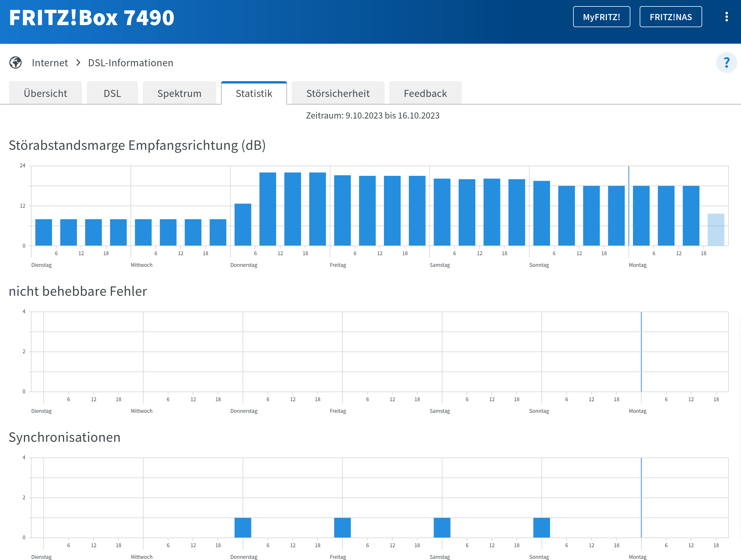Open the FRITZ!NAS button
This screenshot has width=741, height=560.
(x=670, y=17)
